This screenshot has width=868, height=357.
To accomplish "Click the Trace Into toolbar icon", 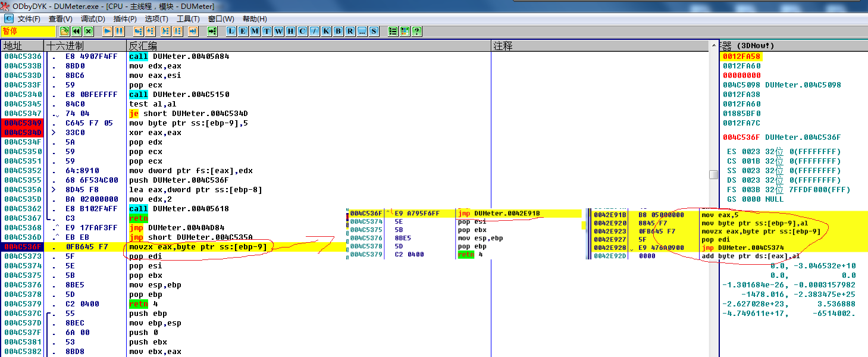I will click(165, 31).
